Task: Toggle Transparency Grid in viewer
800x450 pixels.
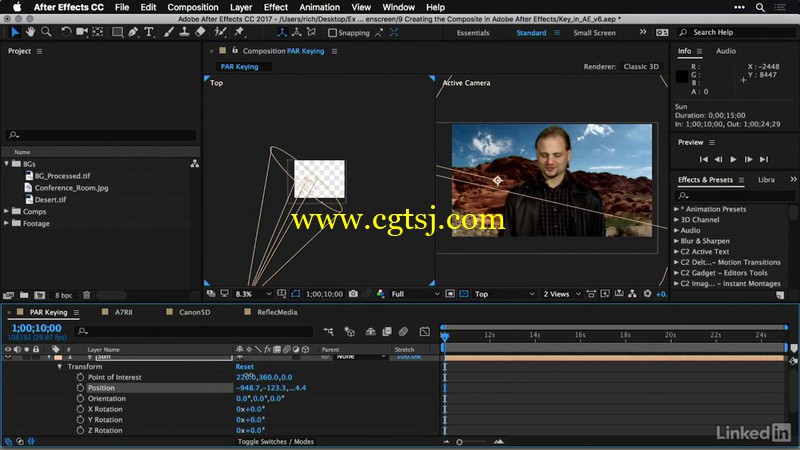Action: pos(463,294)
